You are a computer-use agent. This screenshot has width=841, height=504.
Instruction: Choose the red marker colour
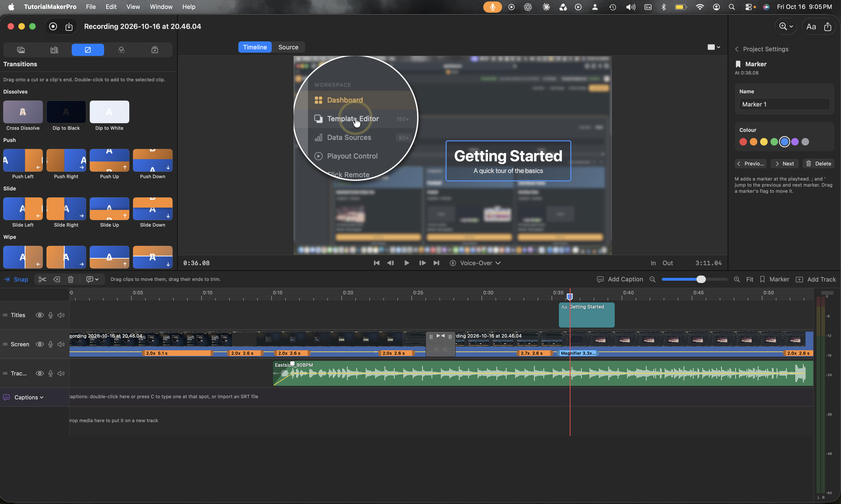pos(743,142)
